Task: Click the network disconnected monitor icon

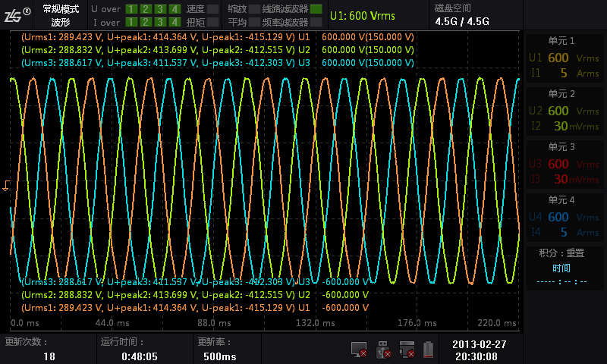Action: [x=359, y=350]
